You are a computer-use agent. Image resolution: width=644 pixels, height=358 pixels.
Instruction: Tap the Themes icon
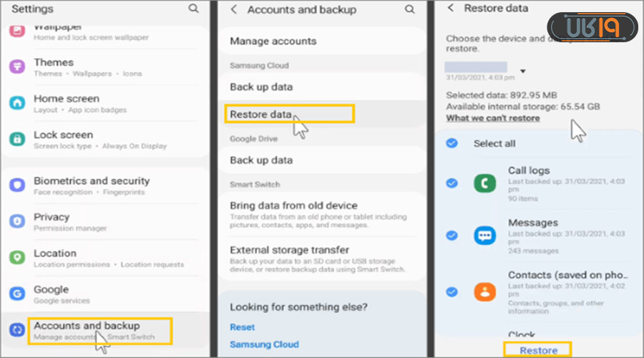(18, 67)
